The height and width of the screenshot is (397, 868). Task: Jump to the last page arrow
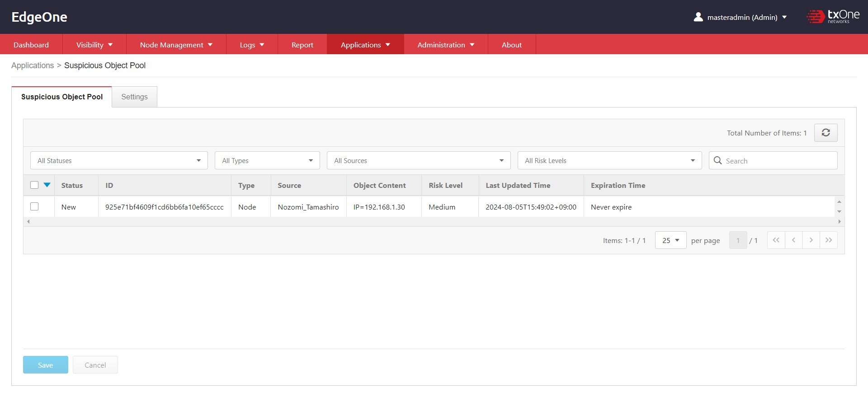coord(828,240)
